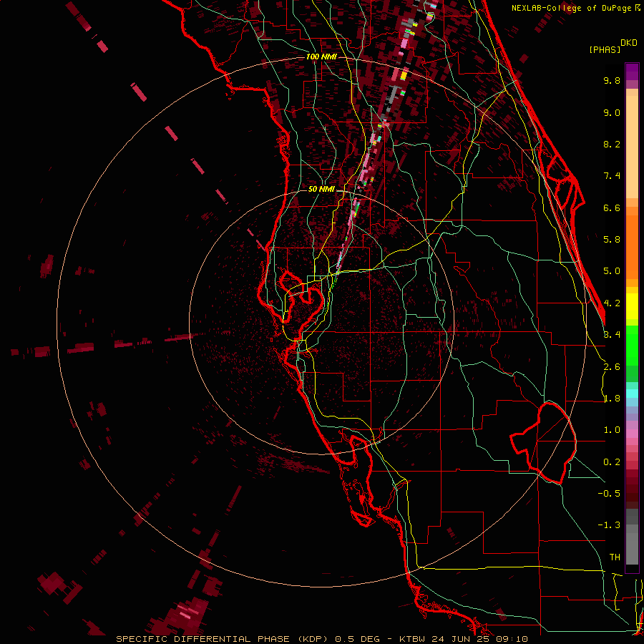Click the 1.0 label on the color scale

coord(612,430)
